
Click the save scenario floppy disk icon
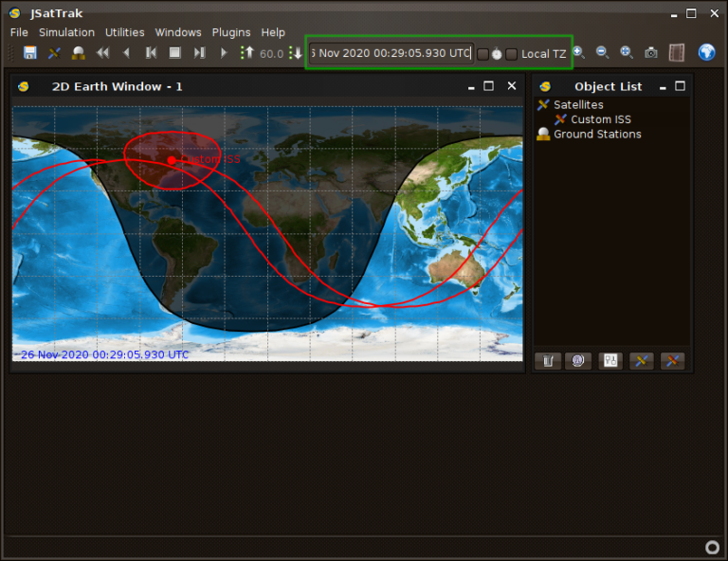click(30, 53)
